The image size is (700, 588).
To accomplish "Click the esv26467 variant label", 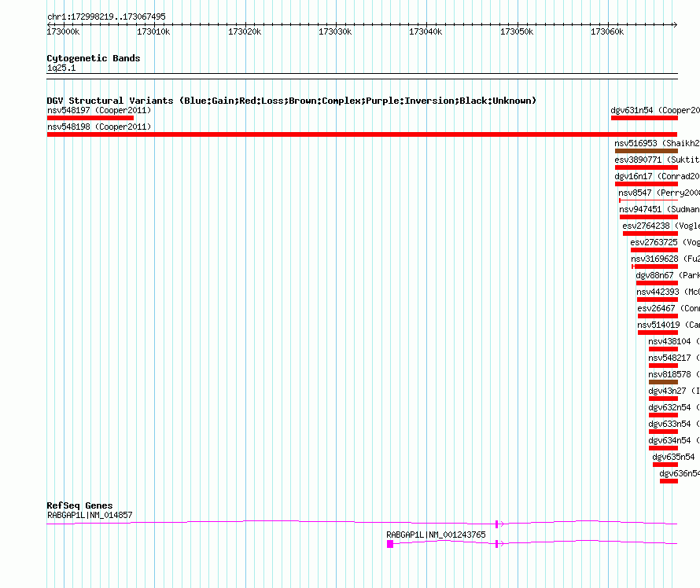I will tap(669, 308).
